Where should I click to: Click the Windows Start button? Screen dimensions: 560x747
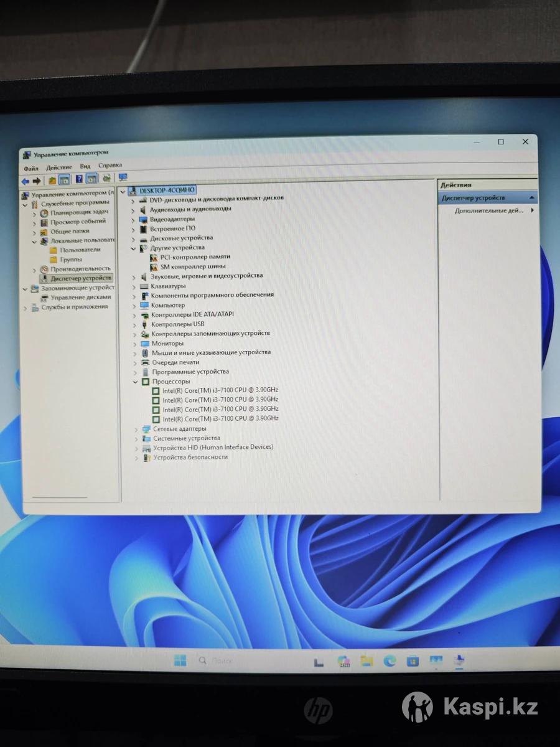180,661
